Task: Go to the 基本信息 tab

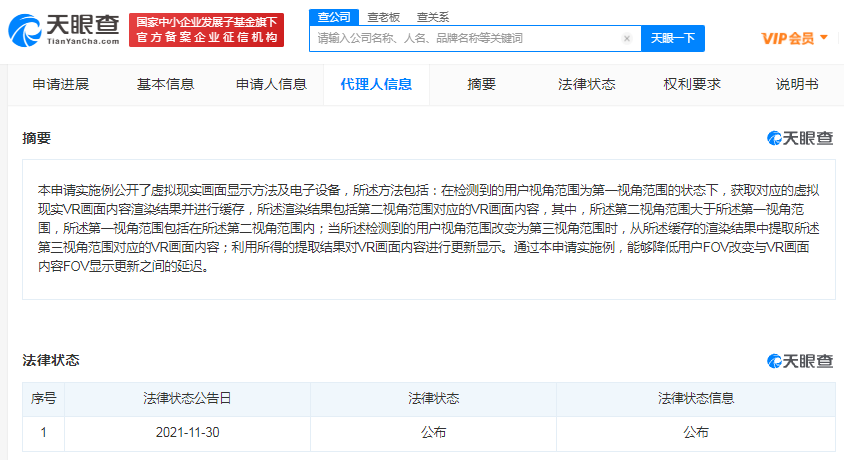Action: (x=165, y=84)
